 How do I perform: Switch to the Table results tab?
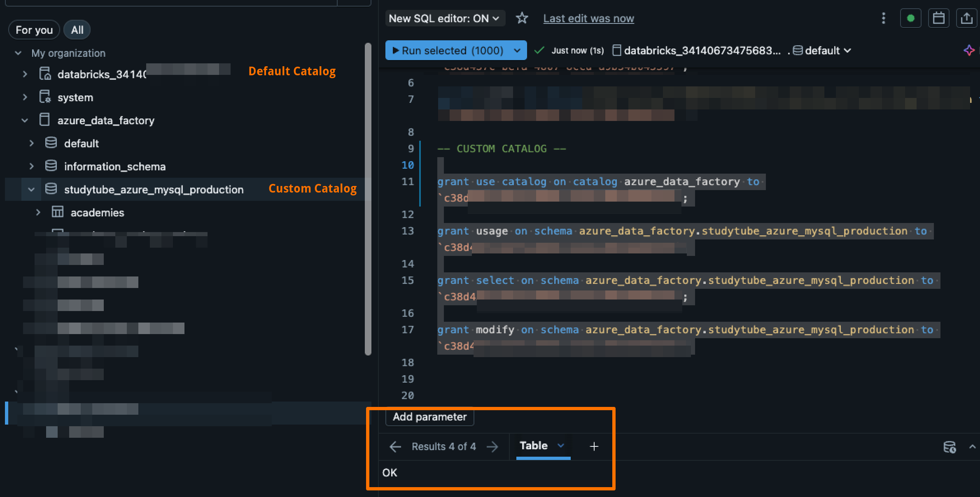tap(534, 446)
